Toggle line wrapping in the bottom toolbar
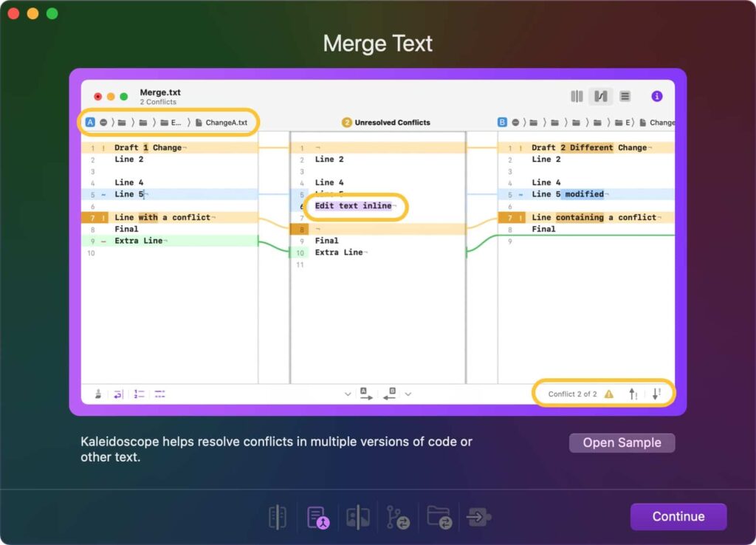 coord(118,394)
